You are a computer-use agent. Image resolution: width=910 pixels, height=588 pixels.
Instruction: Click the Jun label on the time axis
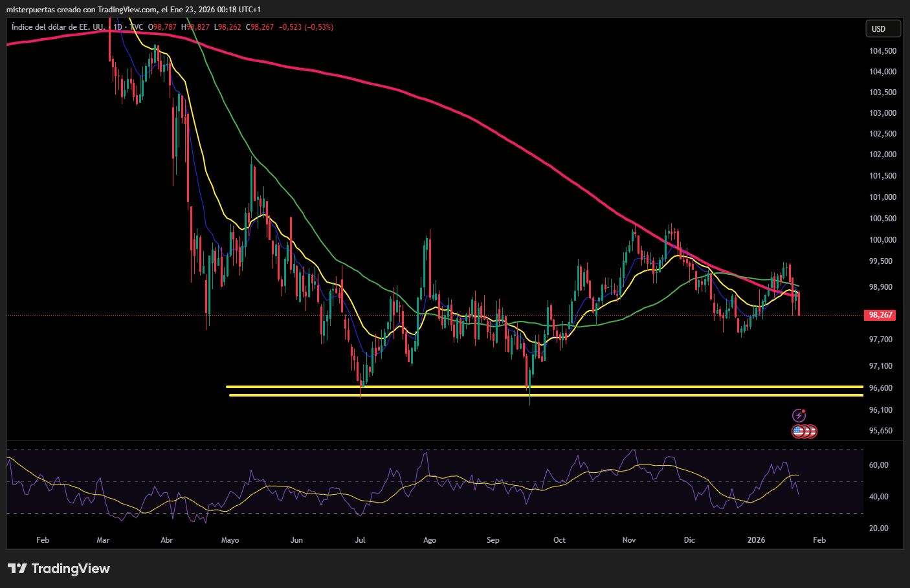[296, 540]
